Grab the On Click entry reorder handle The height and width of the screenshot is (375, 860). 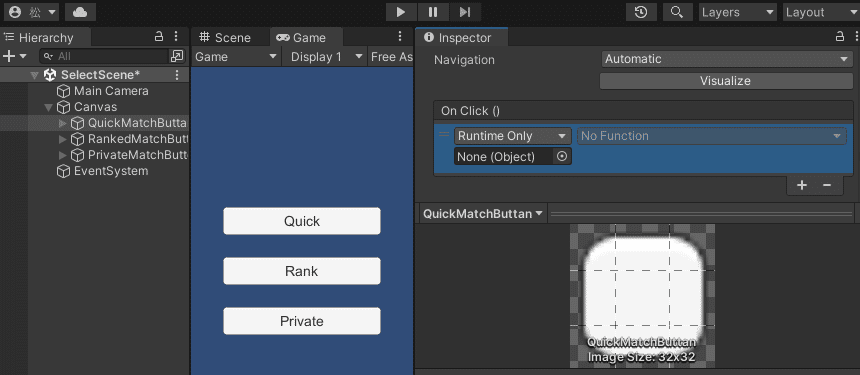pyautogui.click(x=444, y=134)
